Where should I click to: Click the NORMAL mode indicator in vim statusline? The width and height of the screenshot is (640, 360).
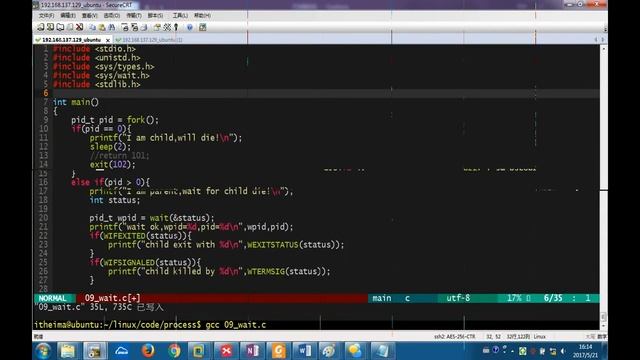[52, 298]
